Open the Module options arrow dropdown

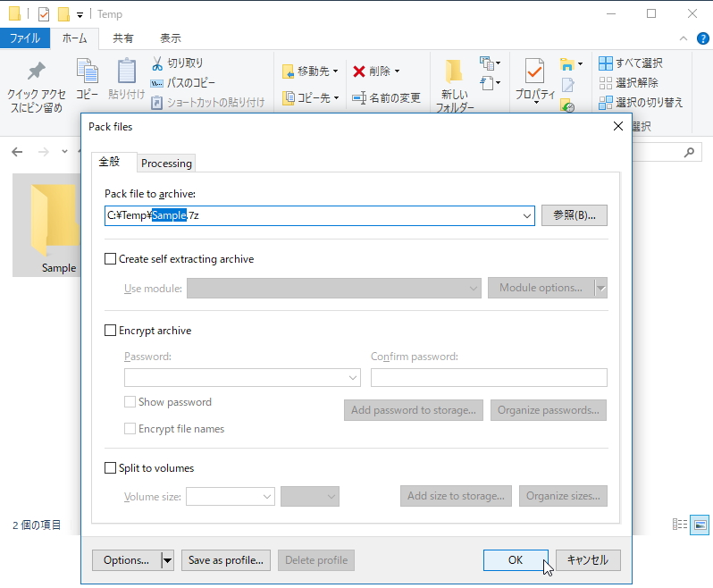601,289
